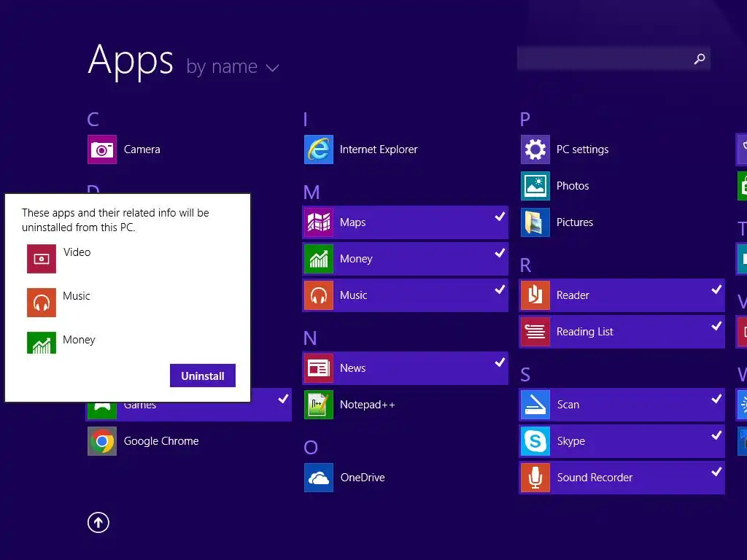Click the Uninstall button
This screenshot has width=747, height=560.
tap(203, 376)
